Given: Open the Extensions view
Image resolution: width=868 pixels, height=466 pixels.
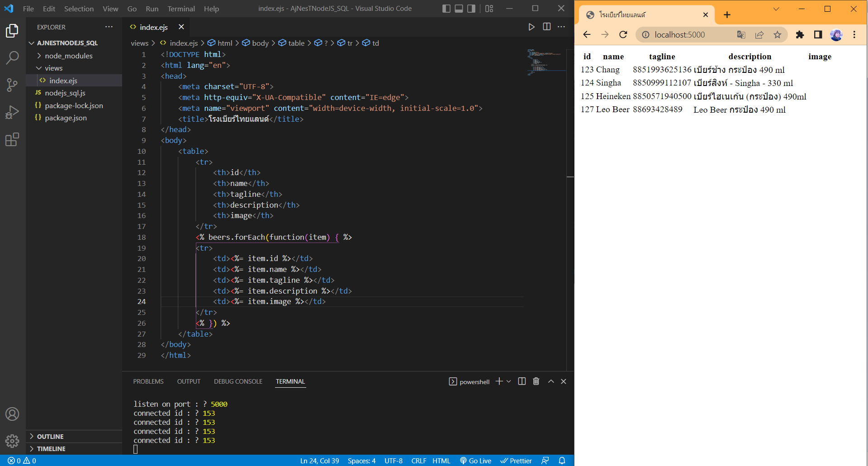Looking at the screenshot, I should [12, 140].
